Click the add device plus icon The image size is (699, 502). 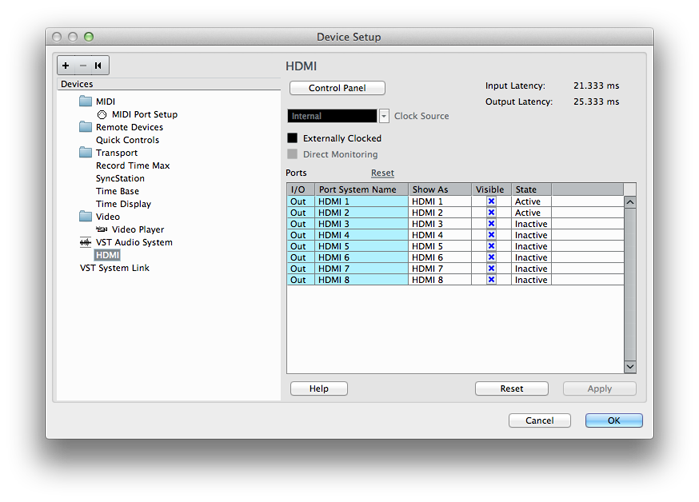[x=66, y=66]
